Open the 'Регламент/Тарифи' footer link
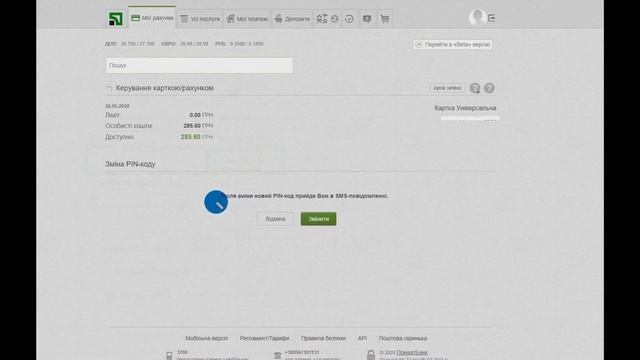The height and width of the screenshot is (360, 640). pos(264,338)
